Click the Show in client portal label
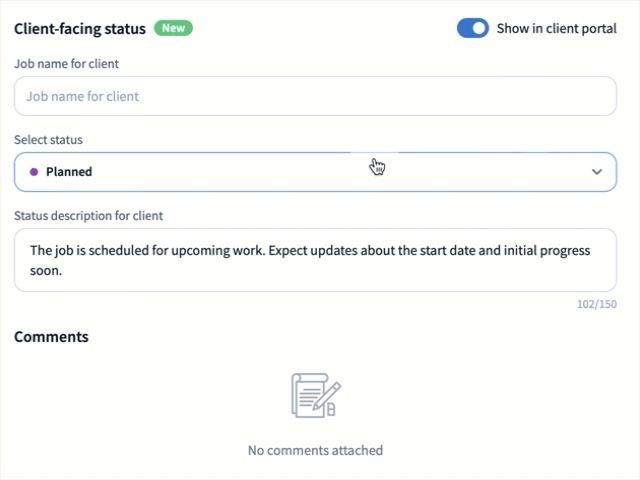This screenshot has width=640, height=480. (x=557, y=28)
